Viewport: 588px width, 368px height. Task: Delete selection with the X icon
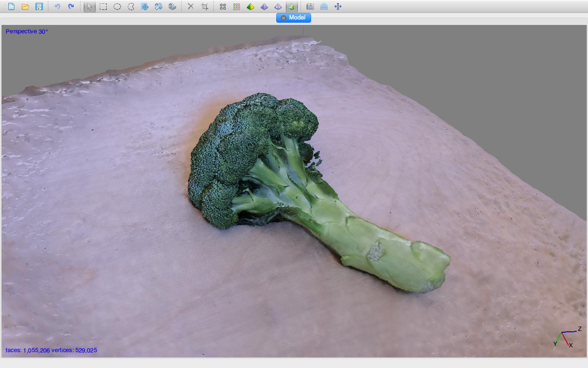click(190, 6)
